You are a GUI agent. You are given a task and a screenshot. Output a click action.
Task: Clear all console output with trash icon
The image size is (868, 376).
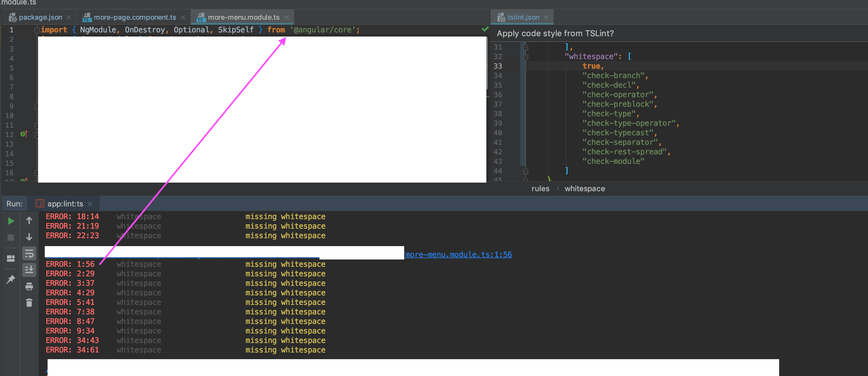pos(29,303)
